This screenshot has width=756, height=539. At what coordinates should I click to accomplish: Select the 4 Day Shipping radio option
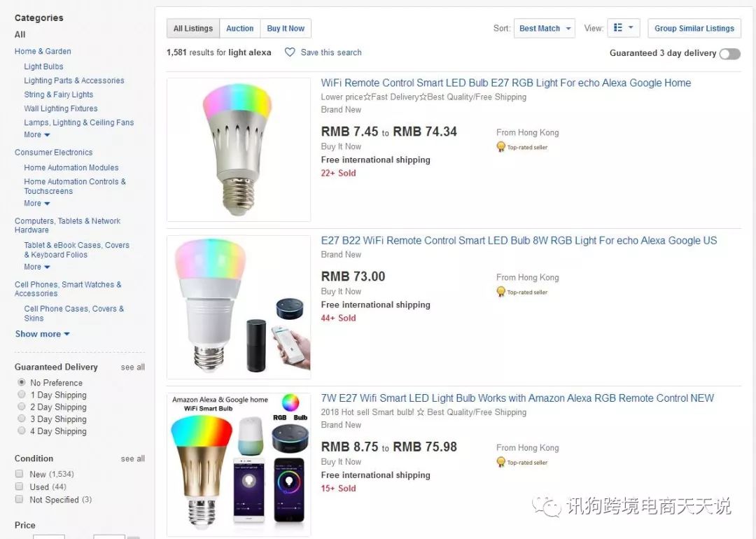point(22,431)
